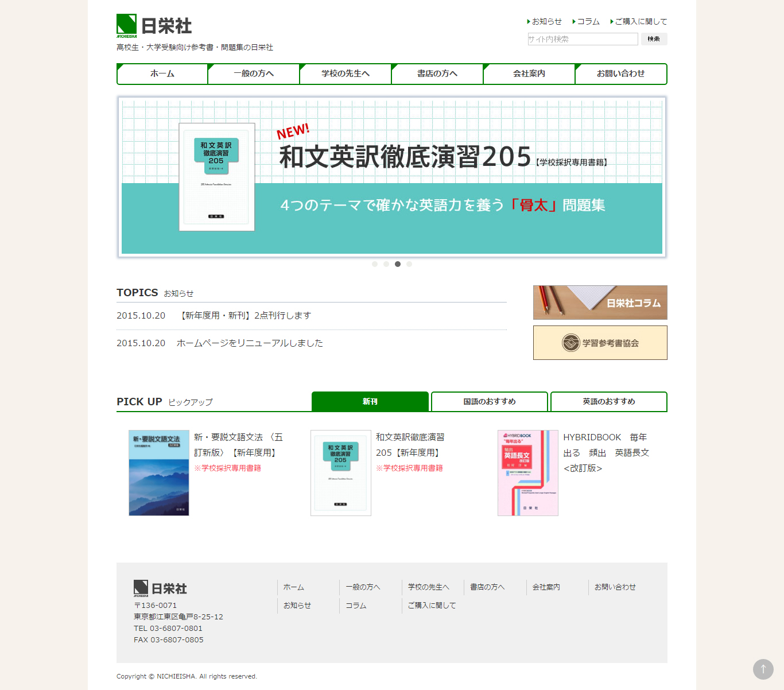784x690 pixels.
Task: Open HYBRIDBOOK 毎年出る頻出英語長文 title link
Action: click(x=606, y=452)
